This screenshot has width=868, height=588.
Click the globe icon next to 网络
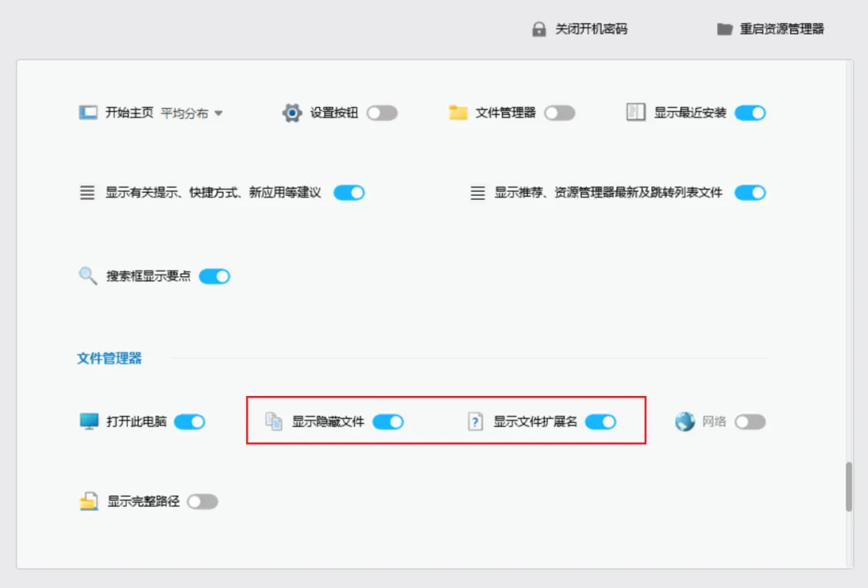click(685, 421)
